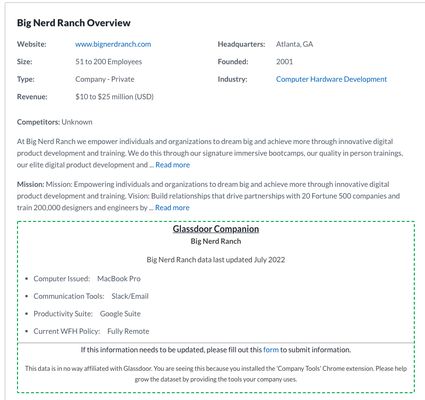Select the Glassdoor affiliation disclaimer text
This screenshot has width=425, height=400.
[216, 374]
